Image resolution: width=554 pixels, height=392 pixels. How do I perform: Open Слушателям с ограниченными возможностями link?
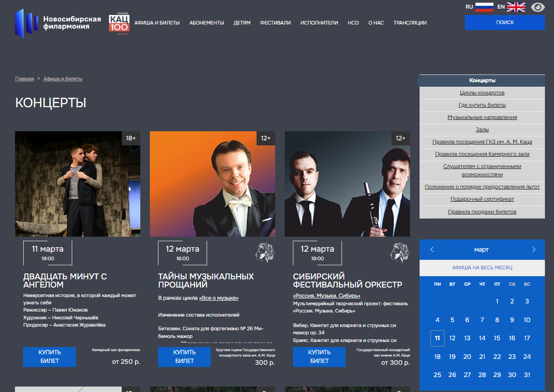[482, 170]
